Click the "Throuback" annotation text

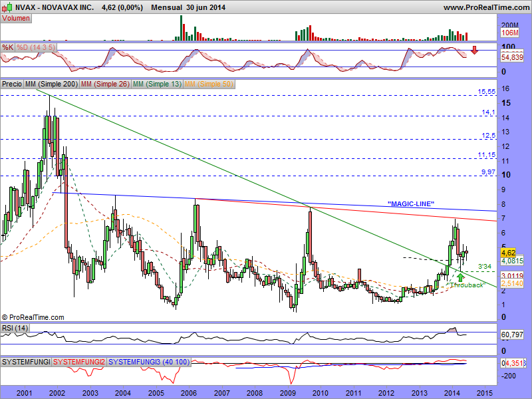tap(467, 285)
